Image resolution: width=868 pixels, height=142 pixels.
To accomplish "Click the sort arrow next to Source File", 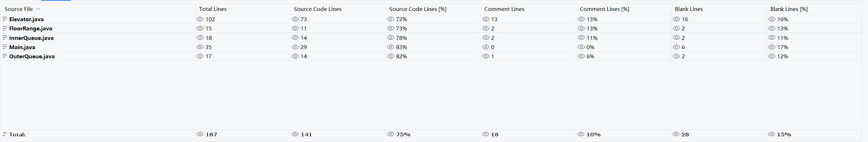I will tap(38, 9).
